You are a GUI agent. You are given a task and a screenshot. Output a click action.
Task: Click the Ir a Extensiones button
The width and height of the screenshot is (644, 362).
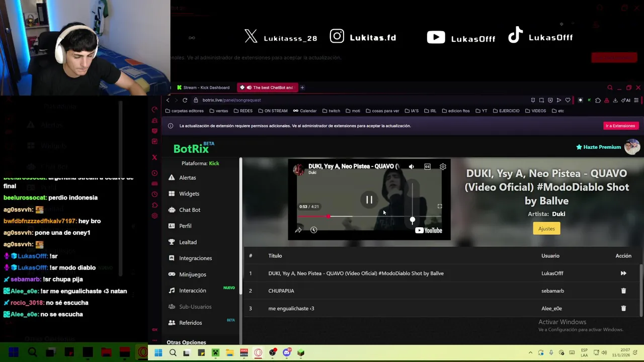(x=620, y=126)
